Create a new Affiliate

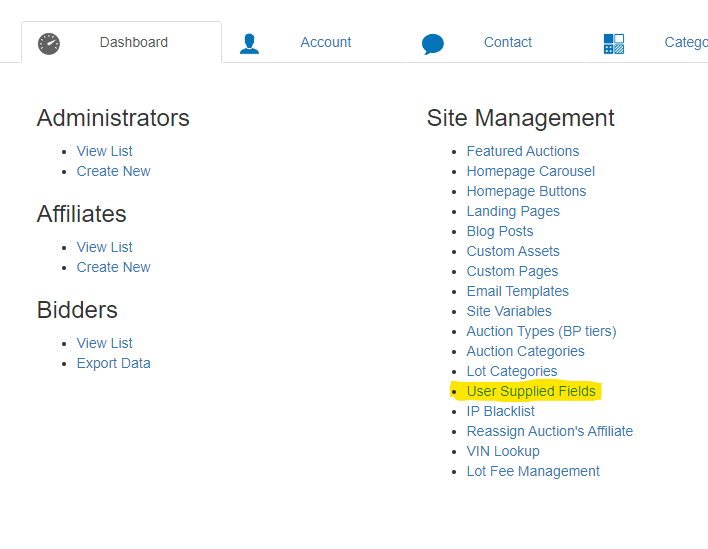click(x=113, y=267)
